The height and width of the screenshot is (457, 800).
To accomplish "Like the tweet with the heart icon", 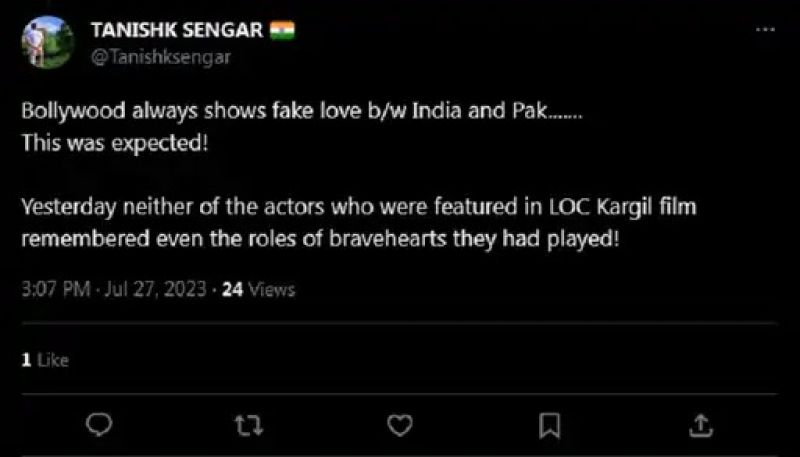I will (x=399, y=426).
